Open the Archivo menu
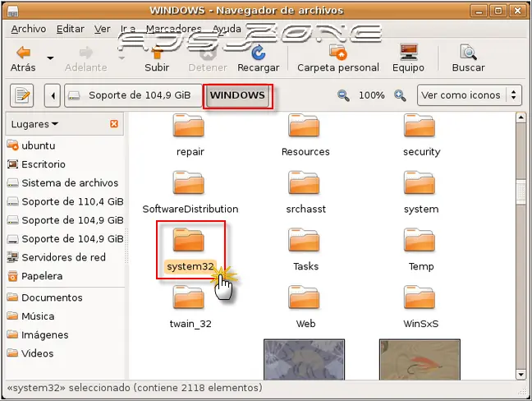Image resolution: width=532 pixels, height=401 pixels. 29,30
